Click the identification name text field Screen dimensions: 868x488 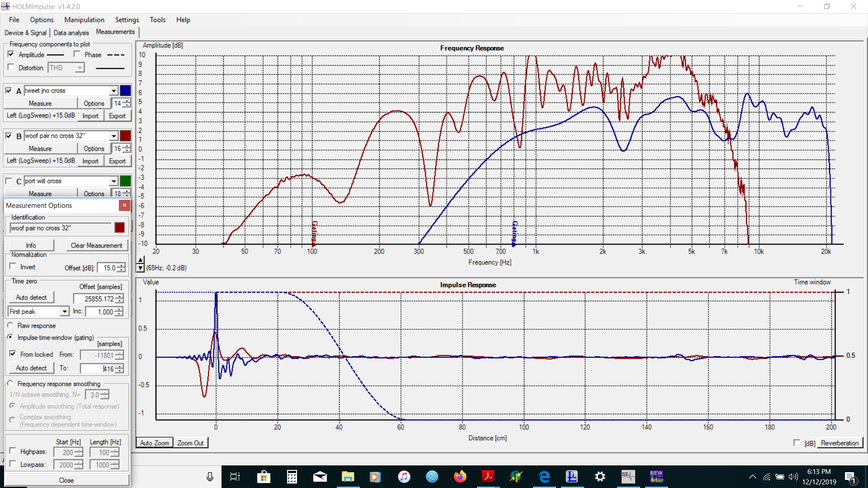(60, 228)
